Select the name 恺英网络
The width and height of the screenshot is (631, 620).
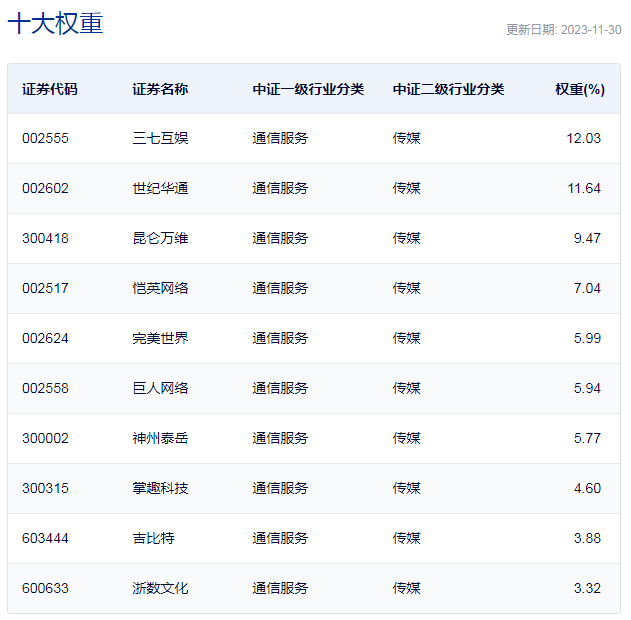160,288
